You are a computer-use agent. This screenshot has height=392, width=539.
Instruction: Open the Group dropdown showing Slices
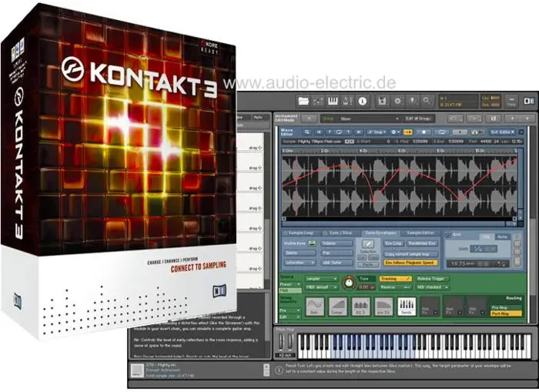360,119
